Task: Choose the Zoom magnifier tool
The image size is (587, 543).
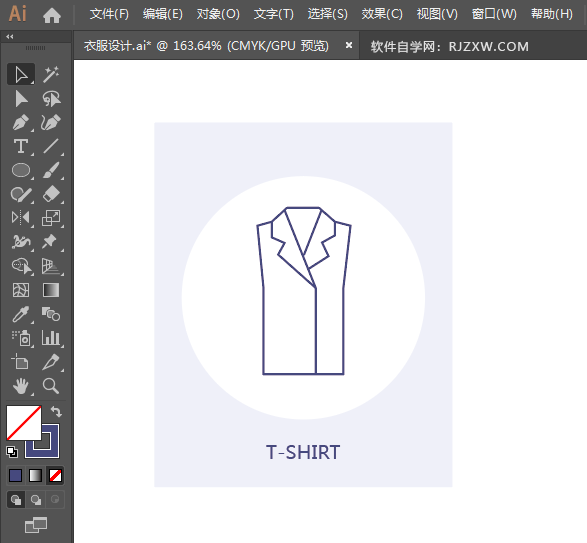Action: pyautogui.click(x=51, y=386)
